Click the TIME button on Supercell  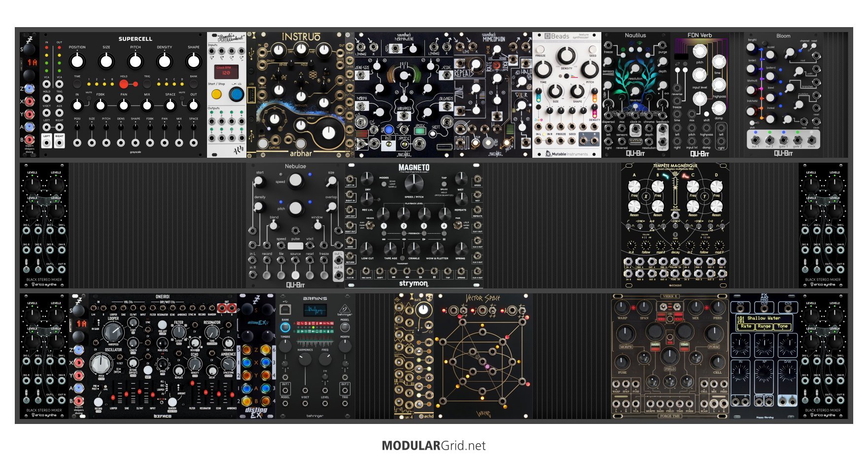(77, 84)
